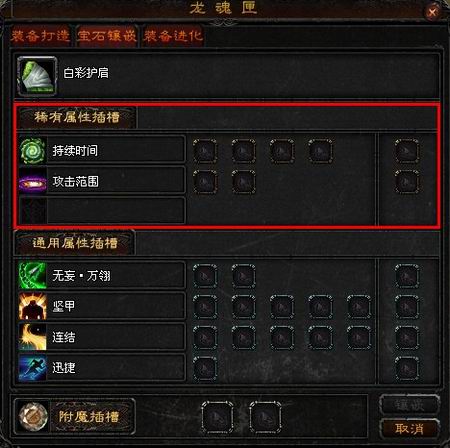
Task: Select the golden 连结 skill icon
Action: 32,337
